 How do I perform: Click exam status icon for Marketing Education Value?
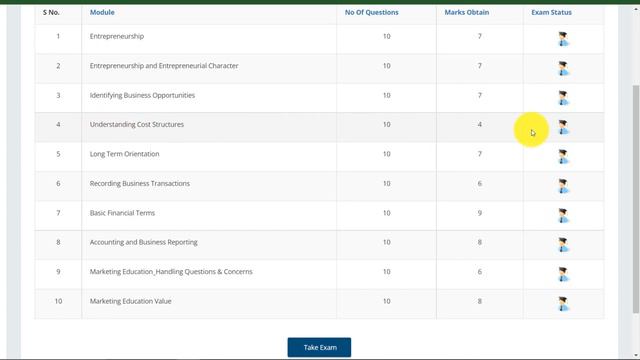(563, 304)
